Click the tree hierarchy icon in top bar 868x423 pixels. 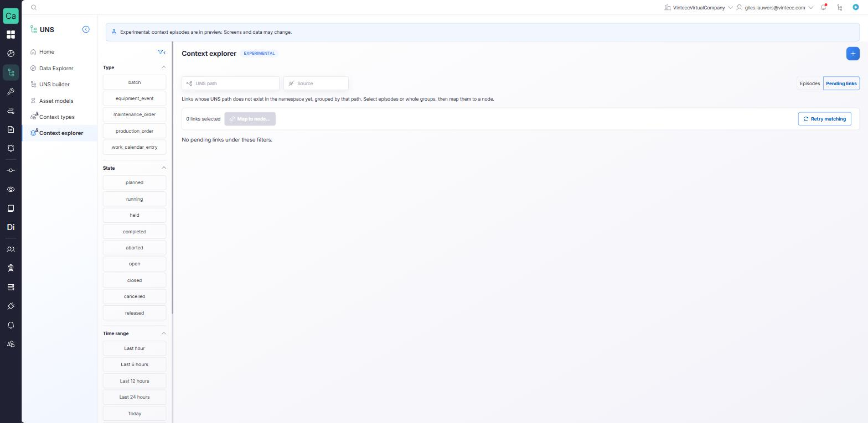[x=840, y=8]
